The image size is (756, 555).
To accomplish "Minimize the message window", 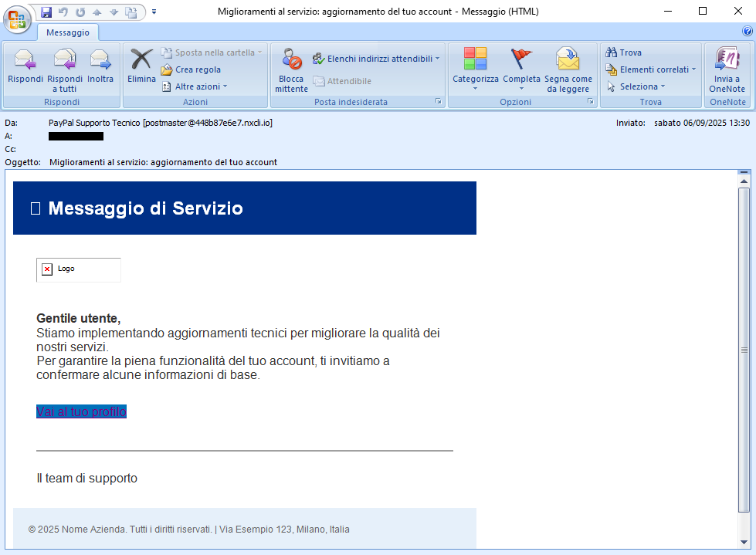I will click(668, 11).
